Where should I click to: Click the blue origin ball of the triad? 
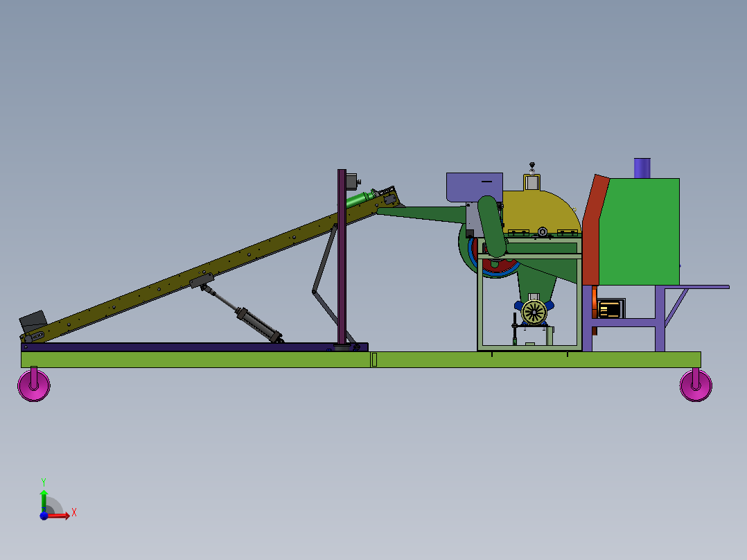coord(44,516)
